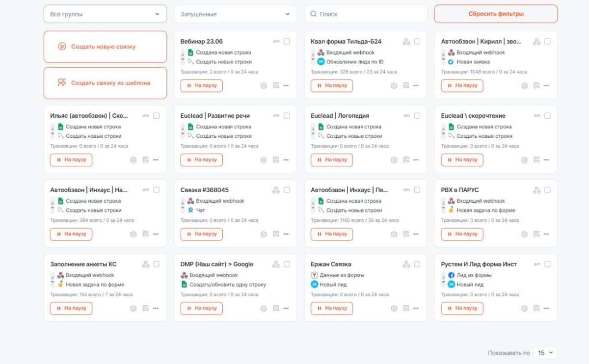The width and height of the screenshot is (589, 364).
Task: Click Создать новую связку button
Action: pos(105,47)
